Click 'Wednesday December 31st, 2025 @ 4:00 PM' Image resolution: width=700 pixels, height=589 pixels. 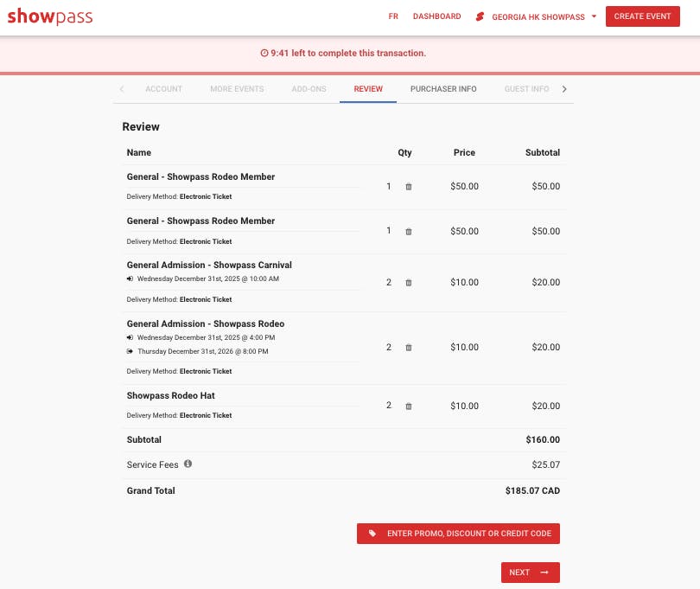coord(207,338)
